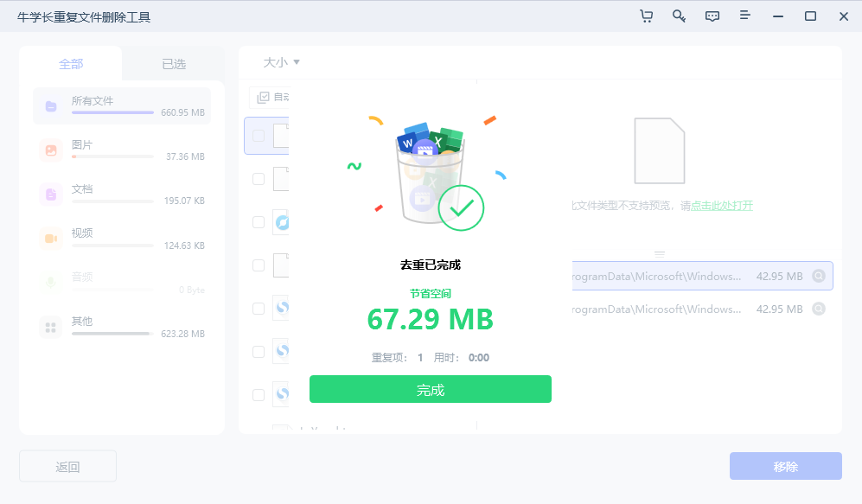Select the second ProgramData file path row
This screenshot has width=862, height=504.
[x=703, y=309]
